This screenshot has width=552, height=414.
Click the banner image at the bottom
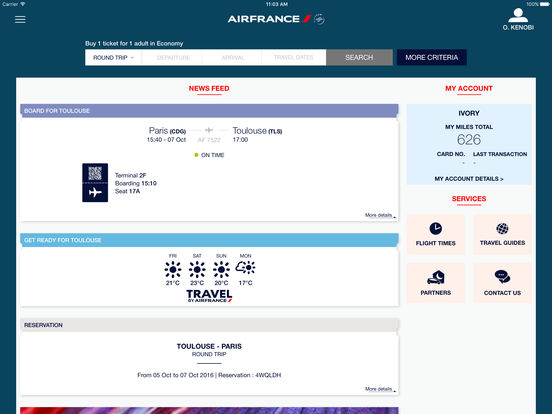click(x=209, y=410)
